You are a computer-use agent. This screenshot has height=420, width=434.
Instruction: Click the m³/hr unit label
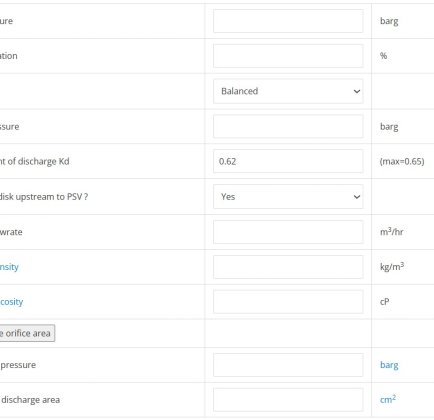tap(392, 232)
